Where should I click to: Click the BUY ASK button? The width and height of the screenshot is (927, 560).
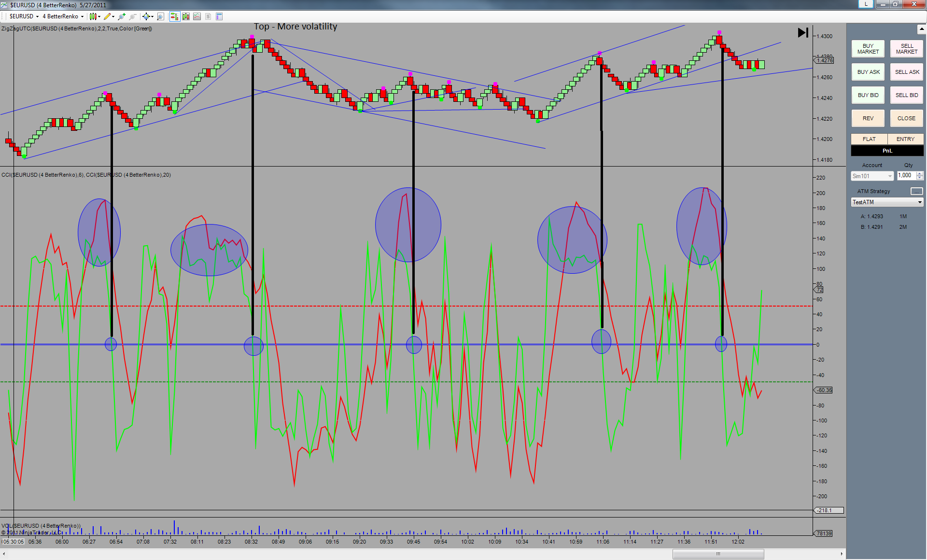[x=868, y=72]
